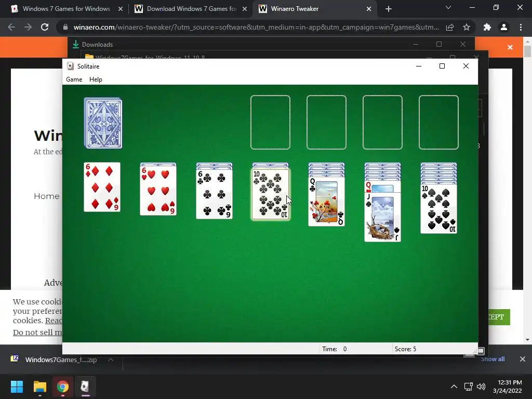Bookmark this page with the star
Viewport: 532px width, 399px height.
467,27
